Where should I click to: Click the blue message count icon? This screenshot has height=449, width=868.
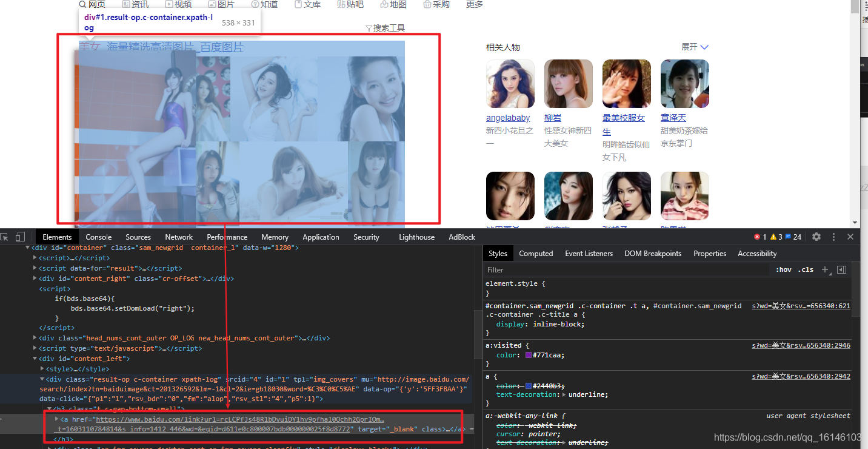point(788,237)
